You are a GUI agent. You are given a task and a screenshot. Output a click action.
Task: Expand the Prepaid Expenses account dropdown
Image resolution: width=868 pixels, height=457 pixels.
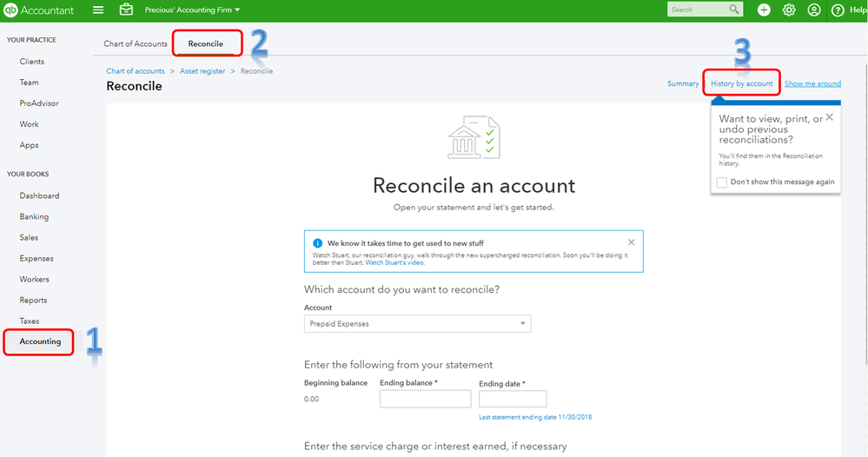pyautogui.click(x=417, y=324)
